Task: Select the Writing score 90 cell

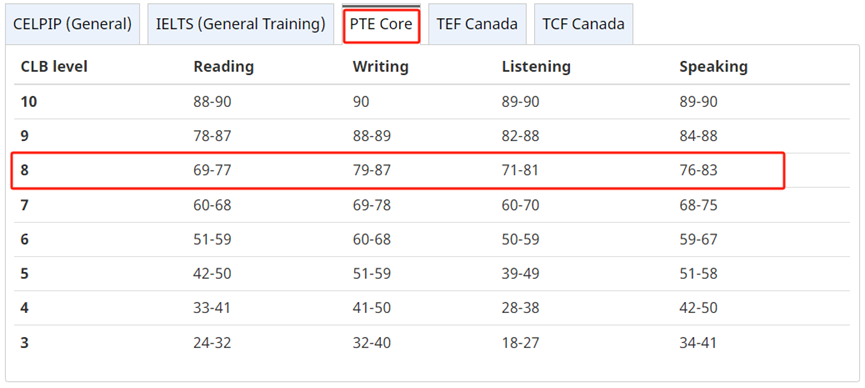Action: tap(361, 102)
